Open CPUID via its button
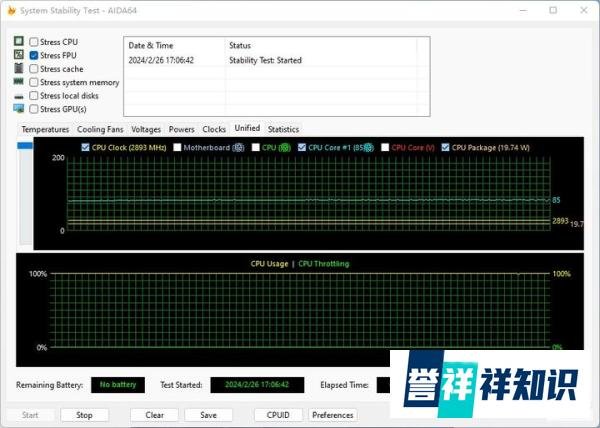This screenshot has height=428, width=600. click(x=278, y=415)
